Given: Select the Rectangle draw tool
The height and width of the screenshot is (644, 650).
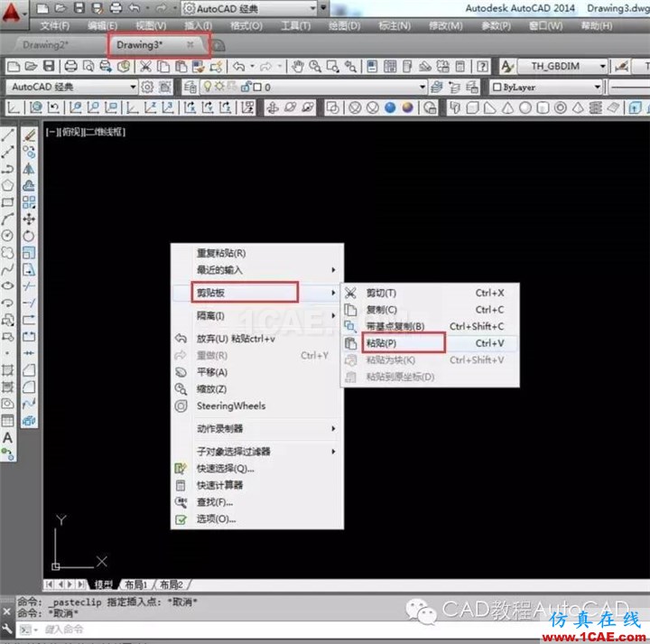Looking at the screenshot, I should click(8, 202).
